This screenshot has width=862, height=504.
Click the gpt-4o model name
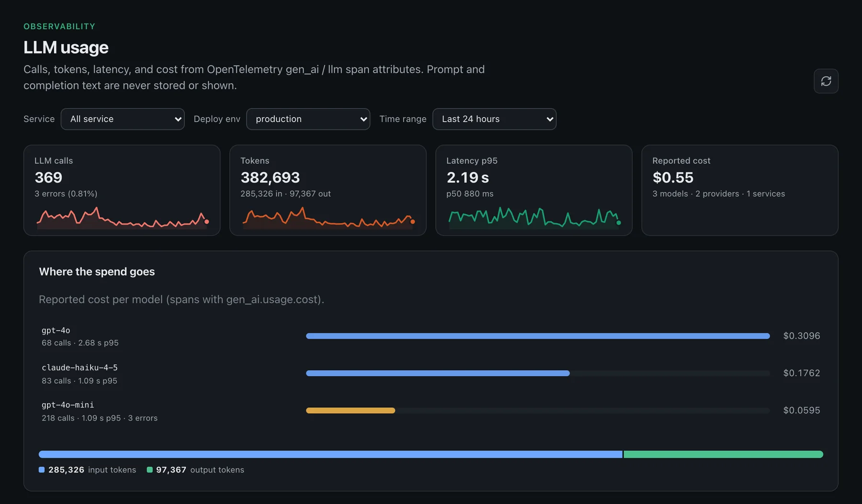tap(56, 330)
